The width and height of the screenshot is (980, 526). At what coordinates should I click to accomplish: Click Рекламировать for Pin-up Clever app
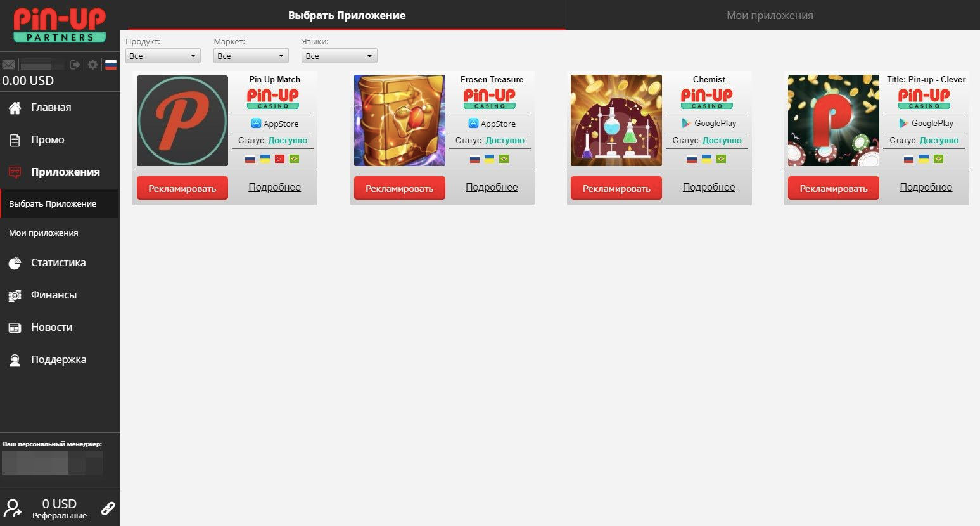coord(834,188)
